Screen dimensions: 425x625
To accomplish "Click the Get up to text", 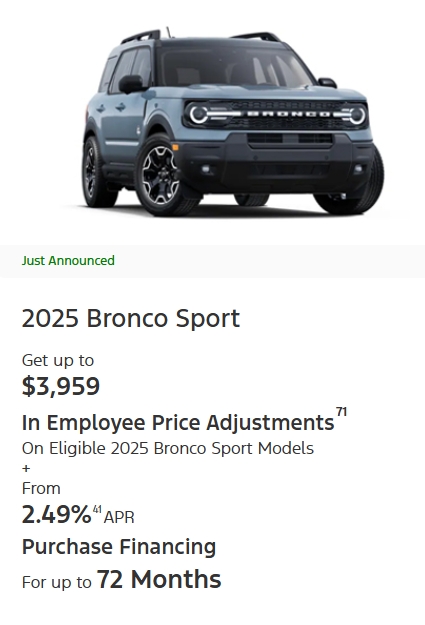I will 58,361.
